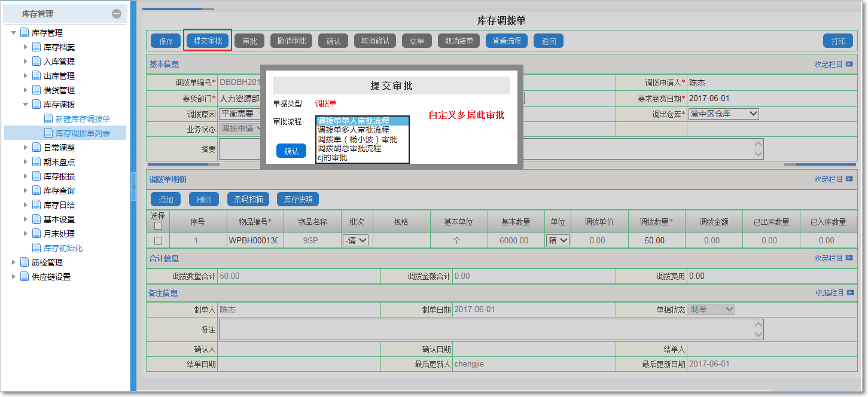Click the collapse icon in 合计信息 header

tap(849, 258)
